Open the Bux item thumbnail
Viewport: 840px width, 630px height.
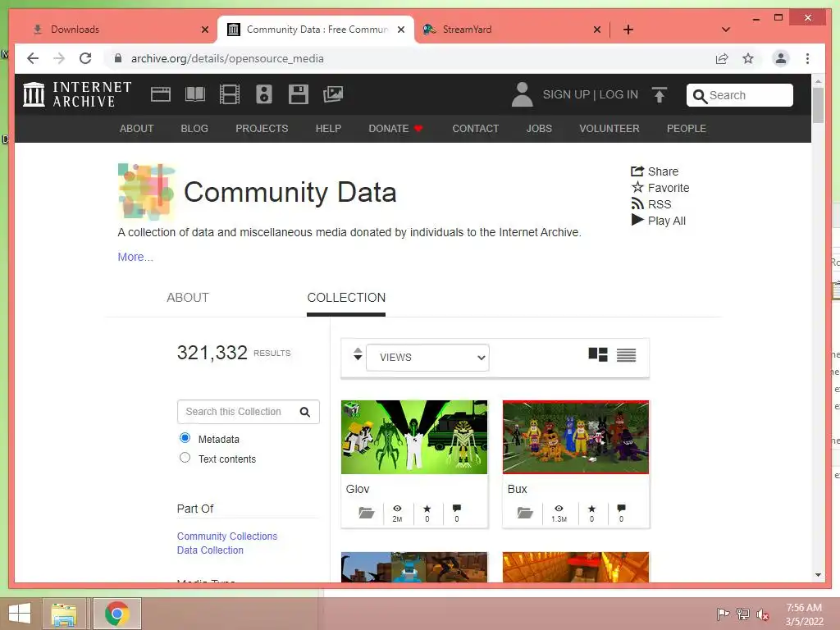click(576, 437)
